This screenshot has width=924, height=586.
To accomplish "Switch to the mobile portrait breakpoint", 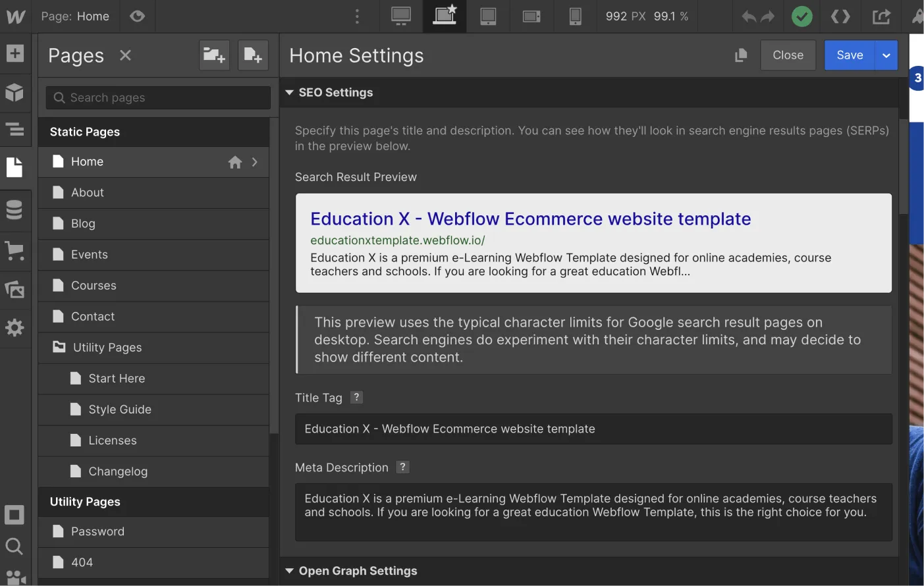I will click(x=575, y=16).
